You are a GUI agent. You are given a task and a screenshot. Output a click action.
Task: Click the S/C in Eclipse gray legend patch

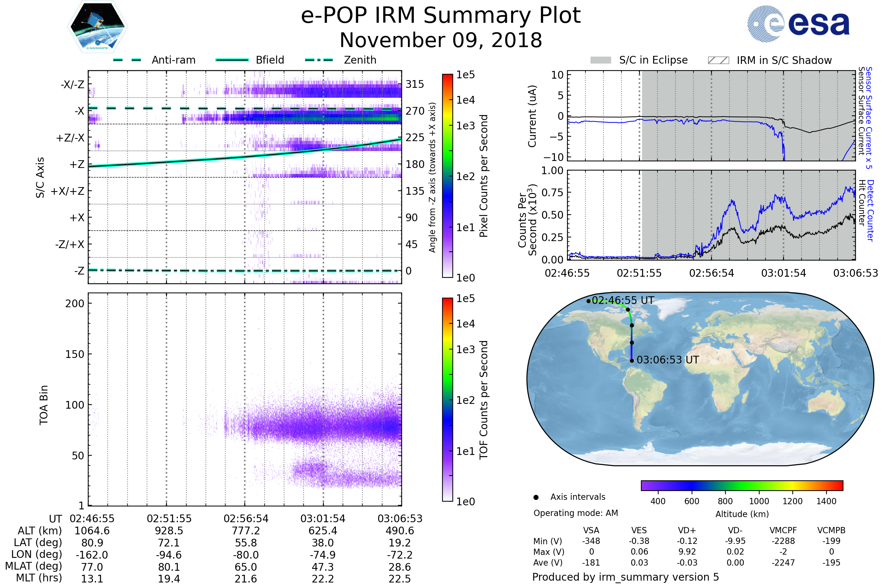click(601, 60)
